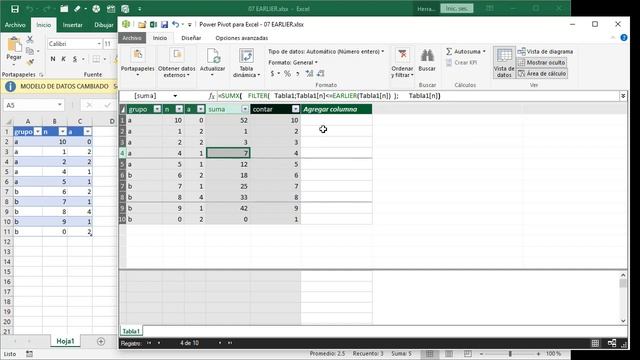The height and width of the screenshot is (360, 640).
Task: Adjust Excel zoom slider handle
Action: click(510, 354)
